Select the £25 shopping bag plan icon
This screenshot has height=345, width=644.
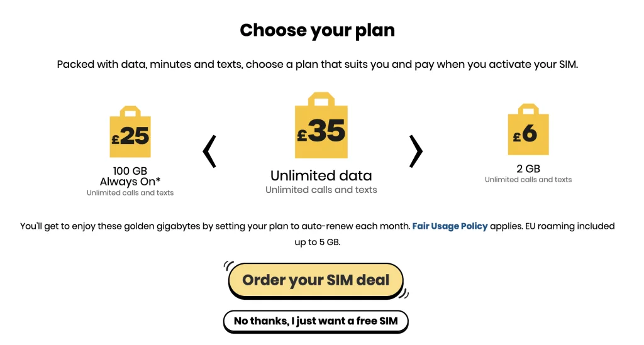[x=130, y=134]
